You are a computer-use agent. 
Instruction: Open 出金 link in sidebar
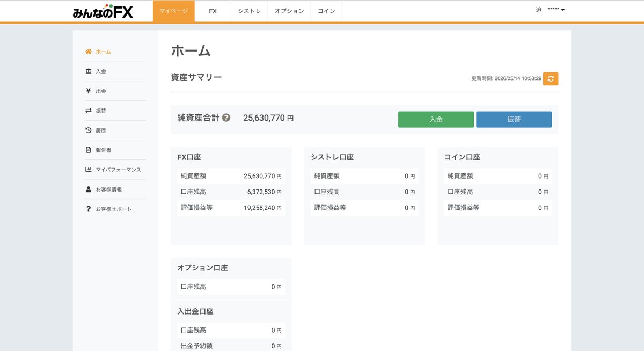pos(101,91)
